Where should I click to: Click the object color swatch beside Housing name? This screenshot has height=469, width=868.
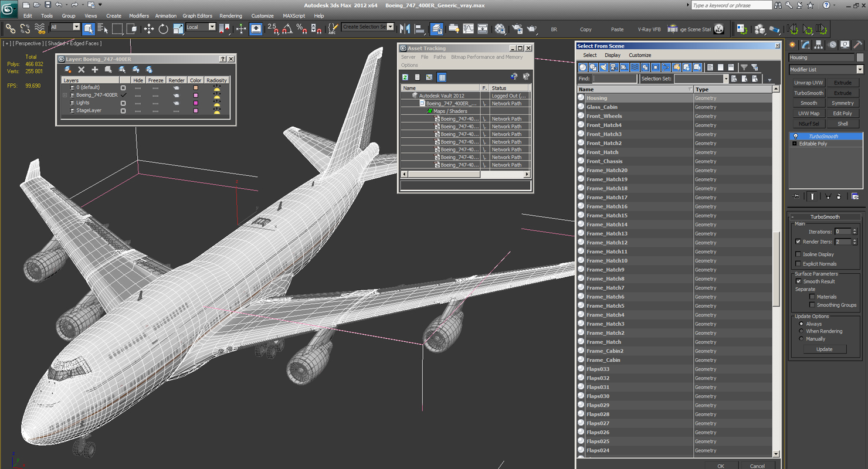click(x=860, y=57)
